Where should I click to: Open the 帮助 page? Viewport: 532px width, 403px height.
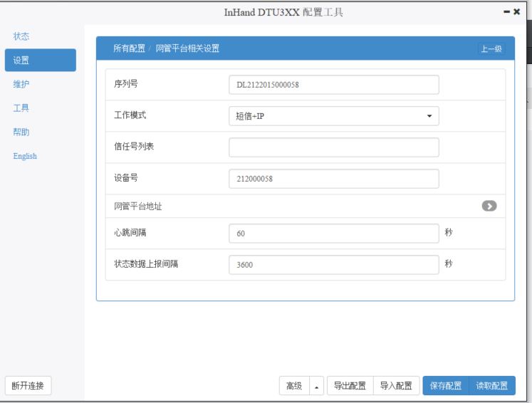(x=21, y=132)
